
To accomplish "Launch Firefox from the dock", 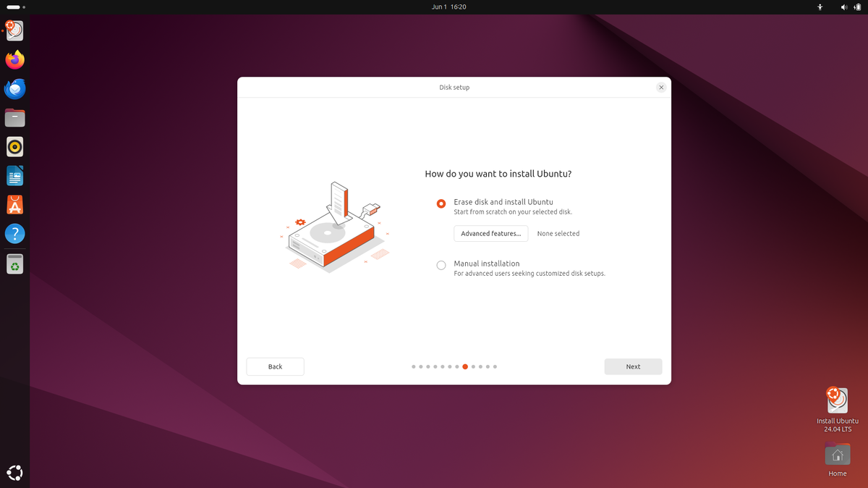I will tap(14, 59).
